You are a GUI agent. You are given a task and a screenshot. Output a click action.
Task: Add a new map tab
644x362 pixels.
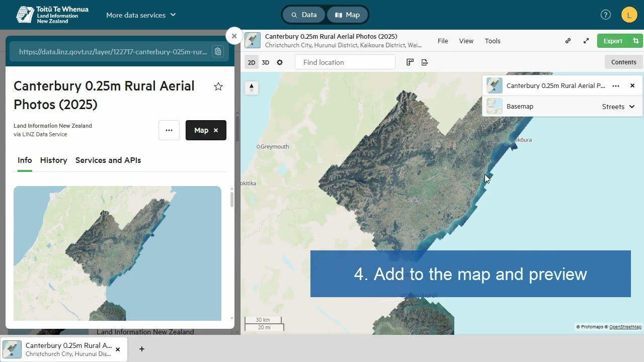point(142,349)
